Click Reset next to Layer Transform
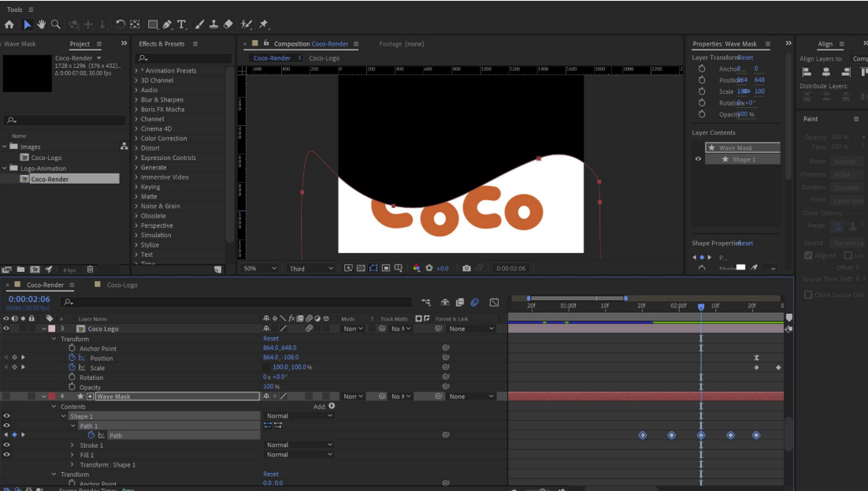This screenshot has height=491, width=868. 745,58
